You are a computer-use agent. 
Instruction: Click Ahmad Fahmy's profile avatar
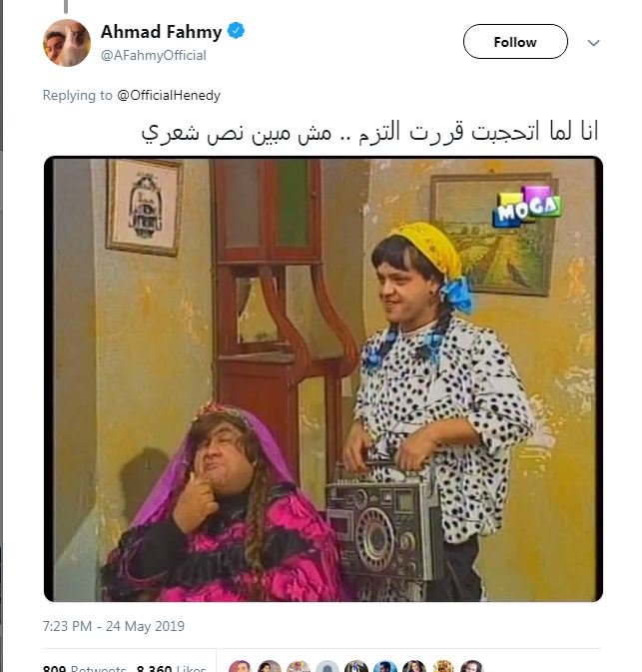[67, 43]
